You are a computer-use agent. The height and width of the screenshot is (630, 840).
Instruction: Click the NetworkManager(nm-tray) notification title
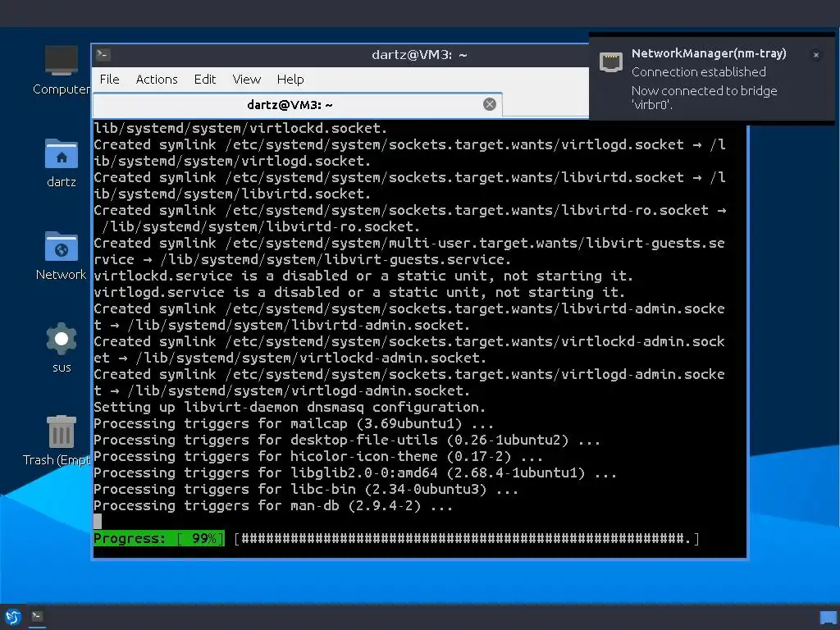709,53
